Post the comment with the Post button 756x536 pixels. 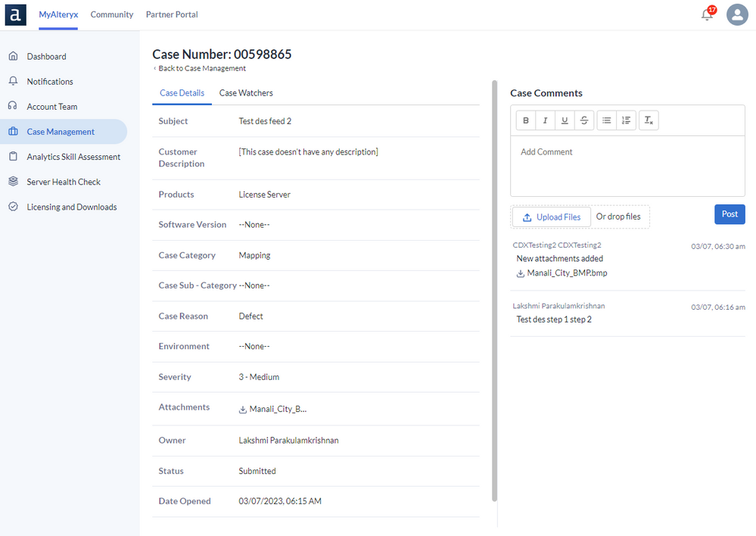729,214
